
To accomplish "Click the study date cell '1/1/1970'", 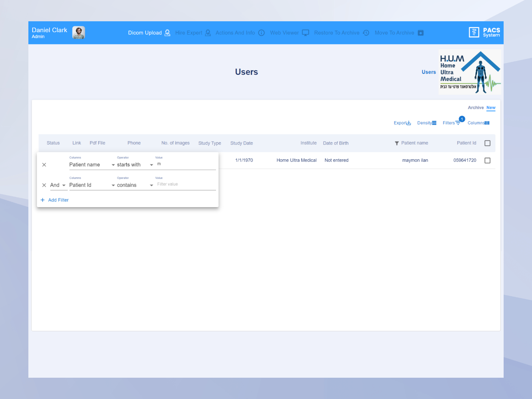I will tap(244, 160).
